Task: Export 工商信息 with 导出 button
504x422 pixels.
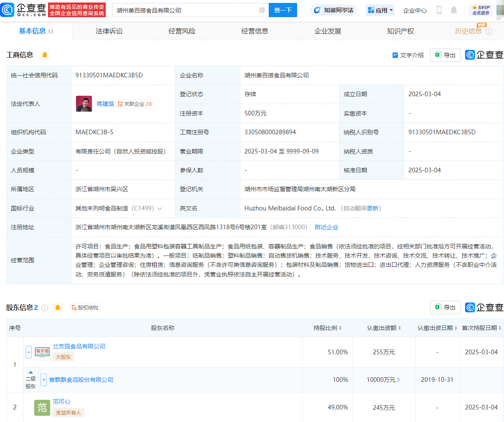Action: [x=445, y=55]
